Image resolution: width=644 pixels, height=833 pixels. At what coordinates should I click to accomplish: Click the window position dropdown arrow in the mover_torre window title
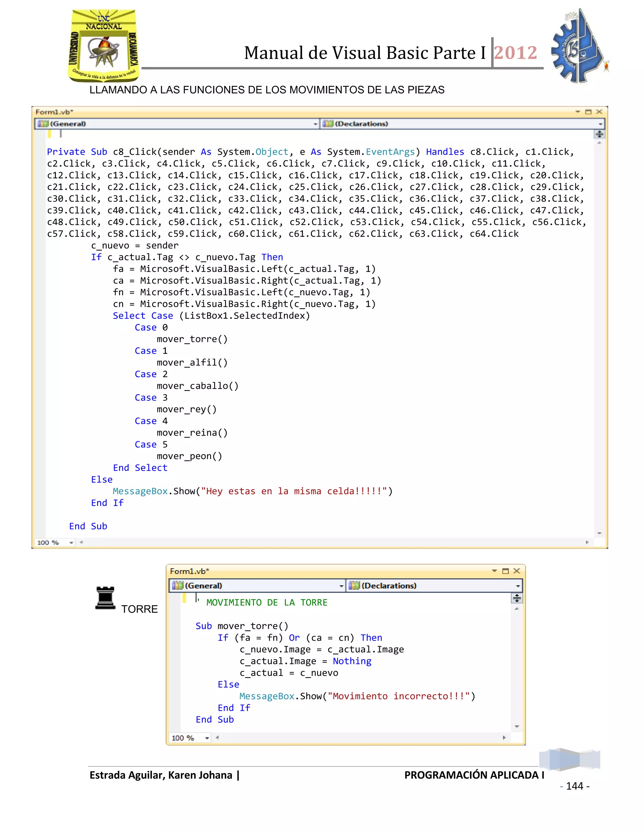(x=494, y=571)
